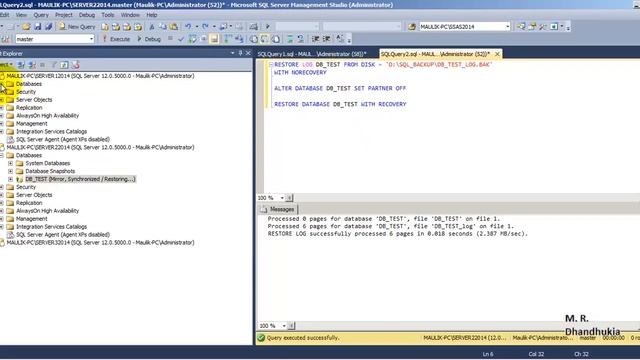Click the Object Explorer connect plug icon
Image resolution: width=640 pixels, height=360 pixels.
click(21, 65)
